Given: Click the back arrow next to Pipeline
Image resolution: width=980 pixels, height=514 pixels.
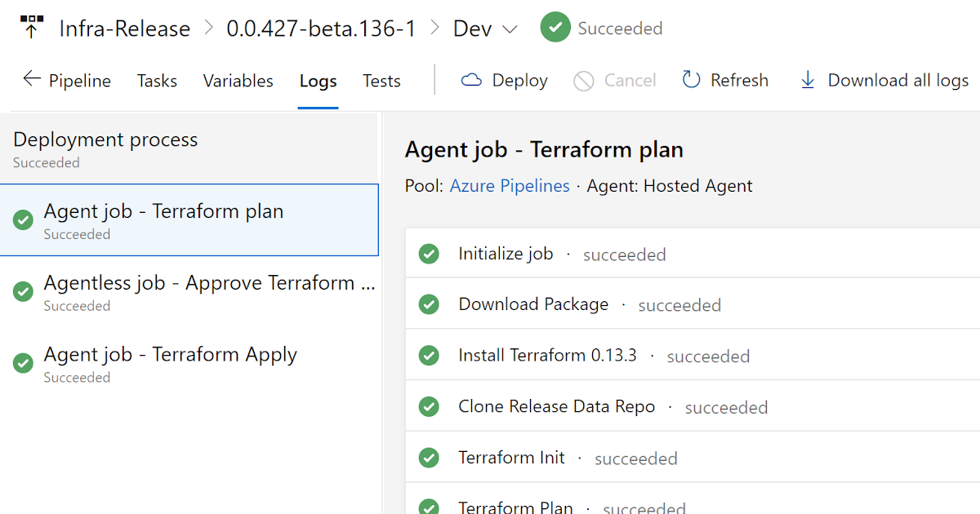Looking at the screenshot, I should coord(31,79).
